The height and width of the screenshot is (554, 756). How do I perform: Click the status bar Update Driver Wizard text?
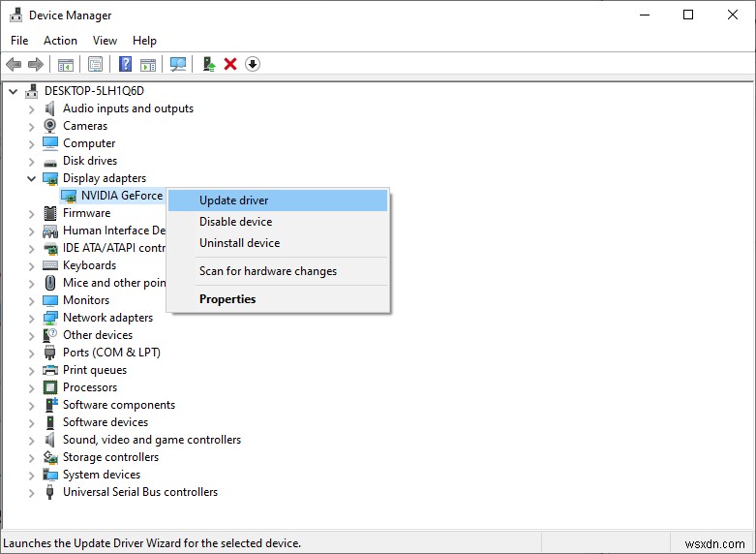(152, 543)
